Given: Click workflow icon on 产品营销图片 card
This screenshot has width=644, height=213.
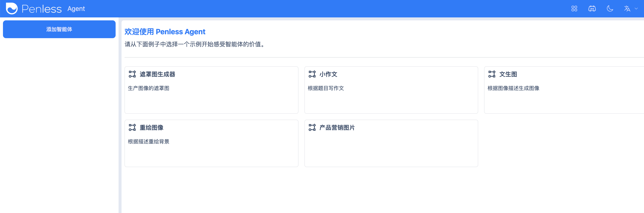Looking at the screenshot, I should tap(312, 127).
